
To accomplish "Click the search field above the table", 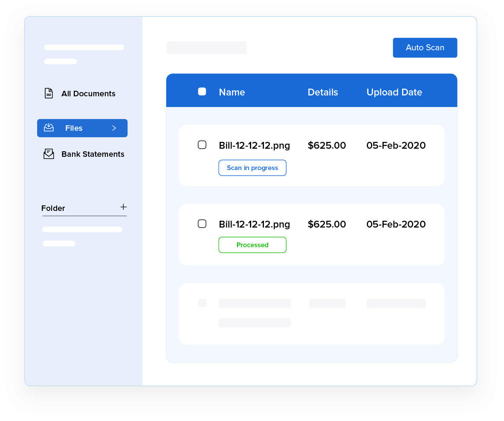I will pyautogui.click(x=206, y=47).
